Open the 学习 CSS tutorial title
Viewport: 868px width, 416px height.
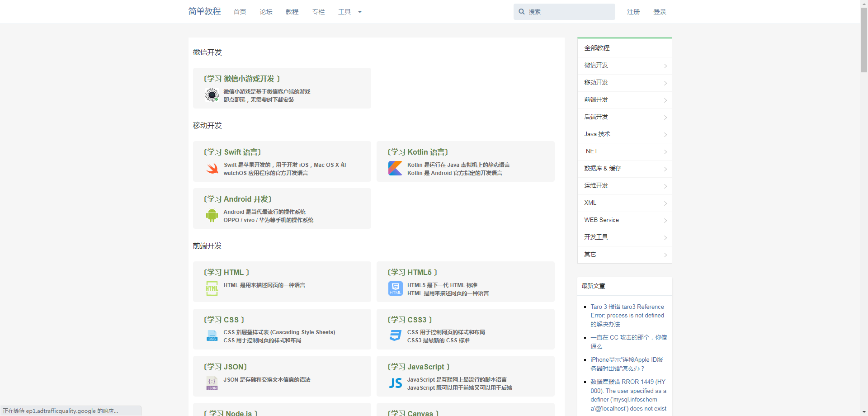[x=224, y=320]
